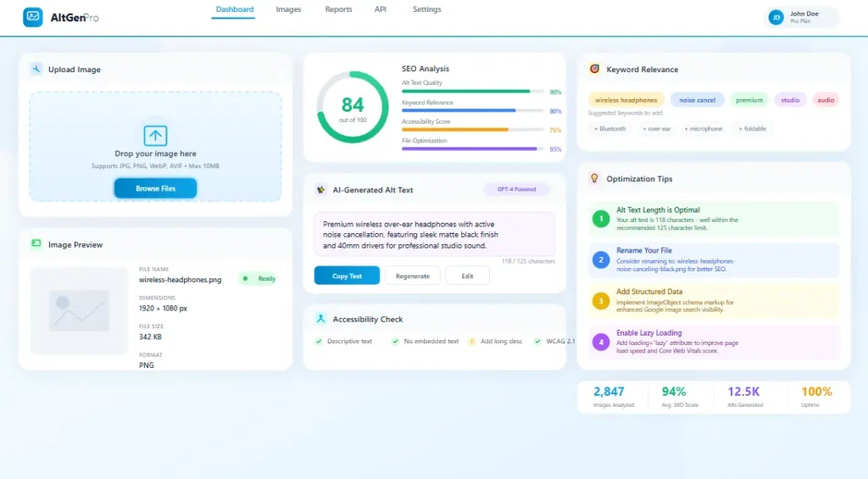Click the generated alt text box

click(x=435, y=235)
